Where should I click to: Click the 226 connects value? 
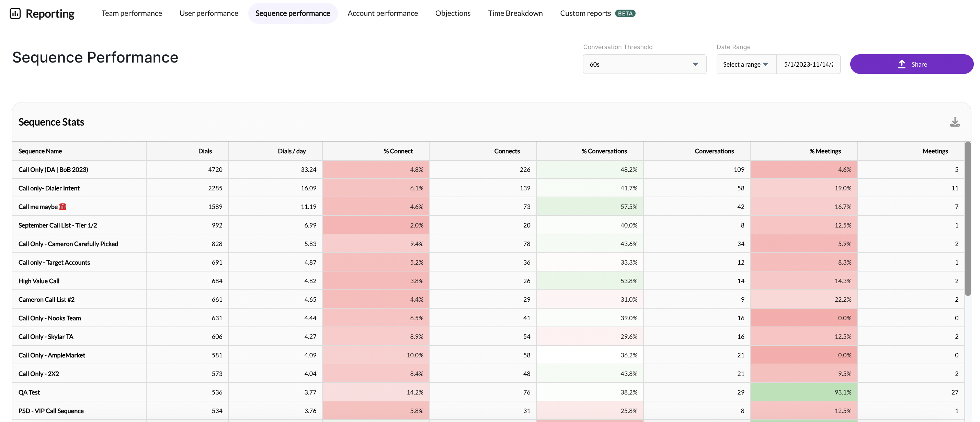point(525,170)
